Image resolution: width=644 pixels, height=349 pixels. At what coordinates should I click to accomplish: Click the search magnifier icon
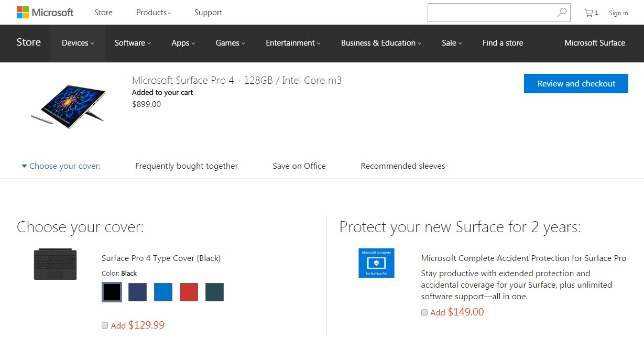click(562, 13)
